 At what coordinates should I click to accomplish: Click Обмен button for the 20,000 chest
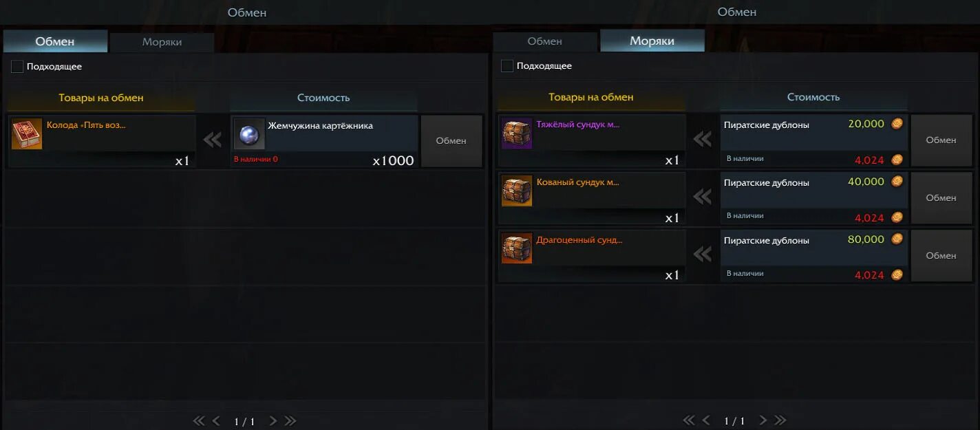point(941,140)
